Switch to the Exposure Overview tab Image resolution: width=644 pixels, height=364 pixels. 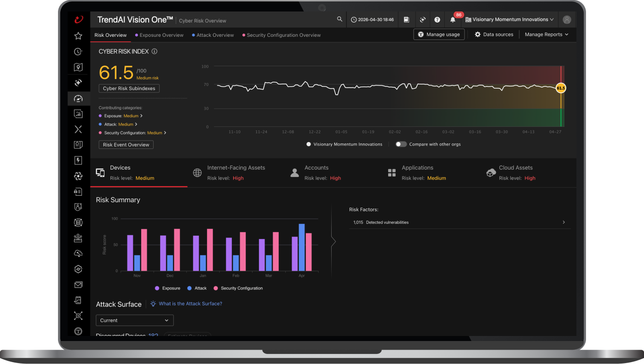tap(159, 35)
